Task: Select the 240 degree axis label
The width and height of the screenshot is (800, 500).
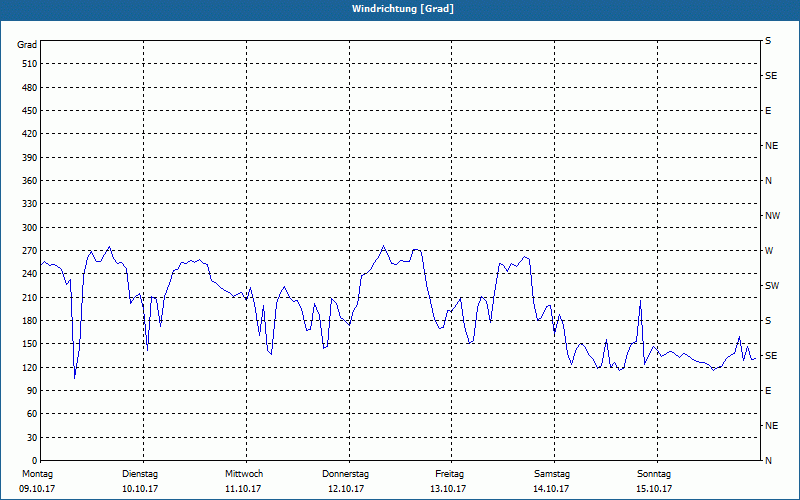Action: pyautogui.click(x=30, y=274)
